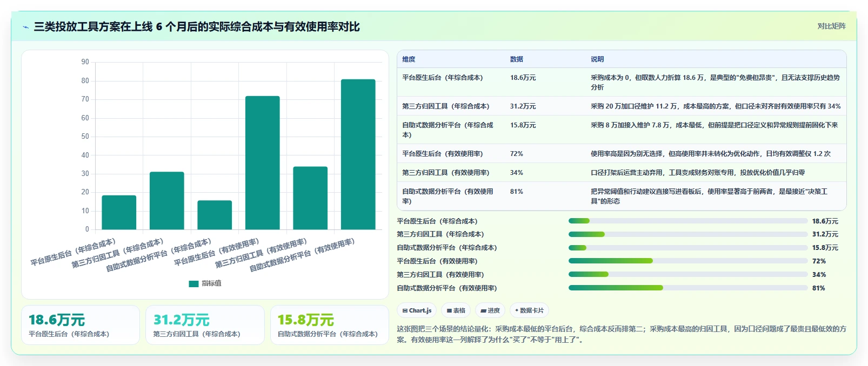Select the 表格 tag chip

[456, 310]
